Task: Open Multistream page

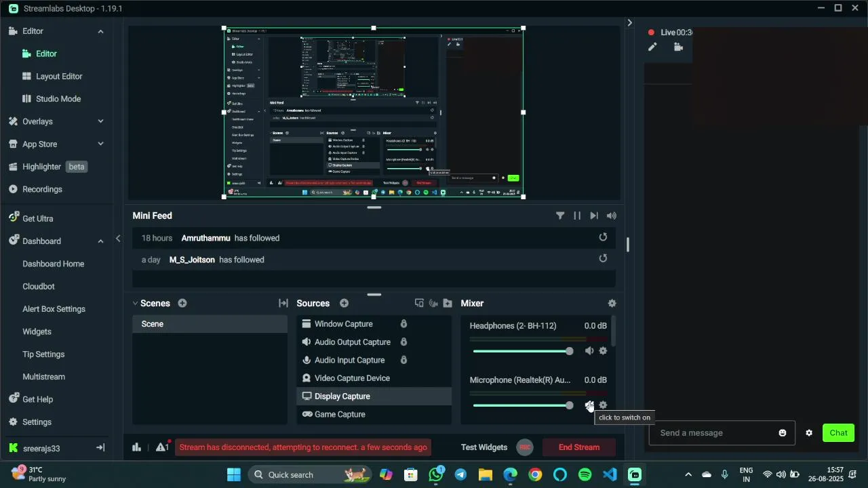Action: (x=43, y=377)
